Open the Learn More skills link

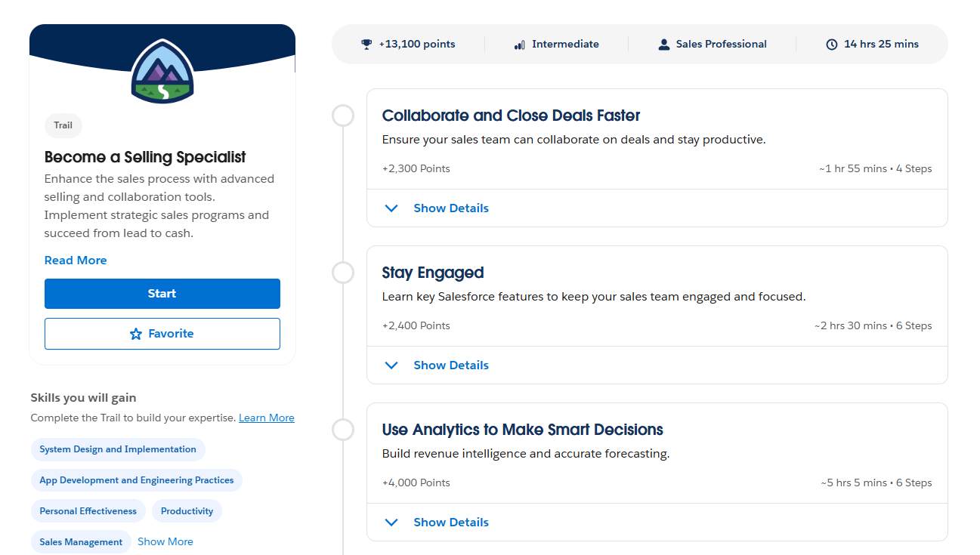(x=267, y=418)
